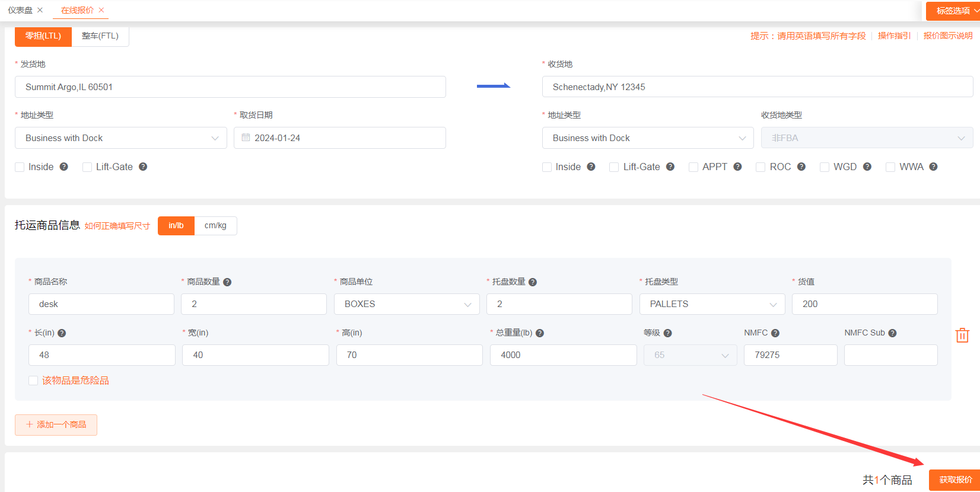This screenshot has width=980, height=492.
Task: Click the red trash icon to delete the product row
Action: click(962, 336)
